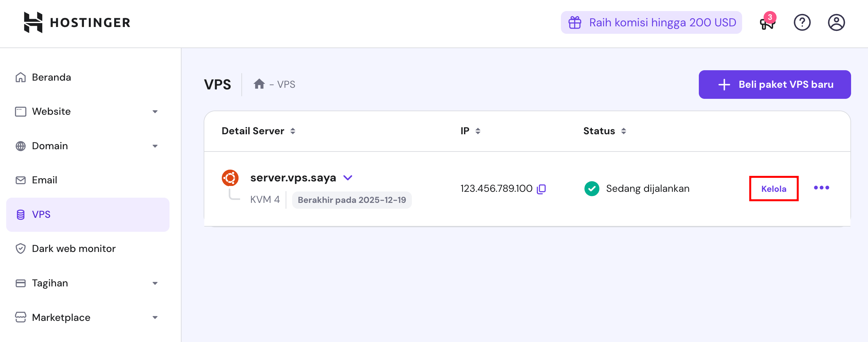Click the Ubuntu OS icon
868x342 pixels.
pyautogui.click(x=230, y=178)
